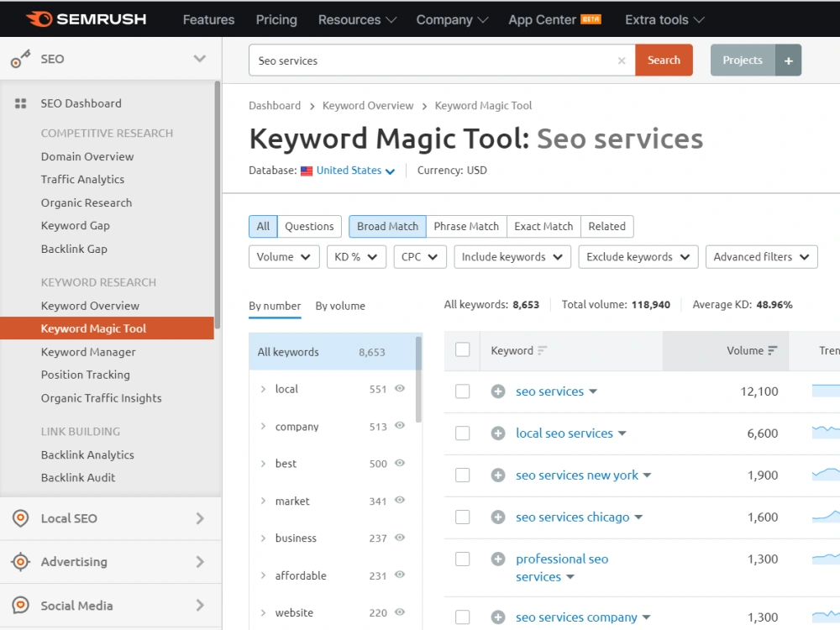Expand the 'business' keyword group
Viewport: 840px width, 630px height.
click(263, 538)
